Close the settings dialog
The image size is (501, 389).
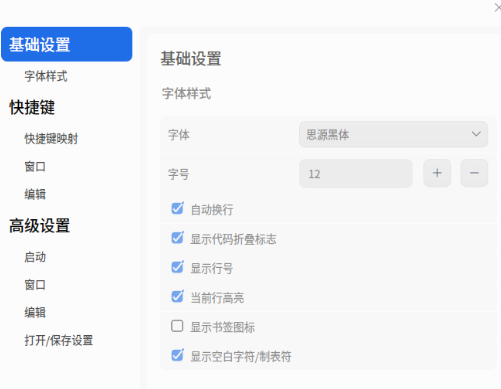coord(498,7)
